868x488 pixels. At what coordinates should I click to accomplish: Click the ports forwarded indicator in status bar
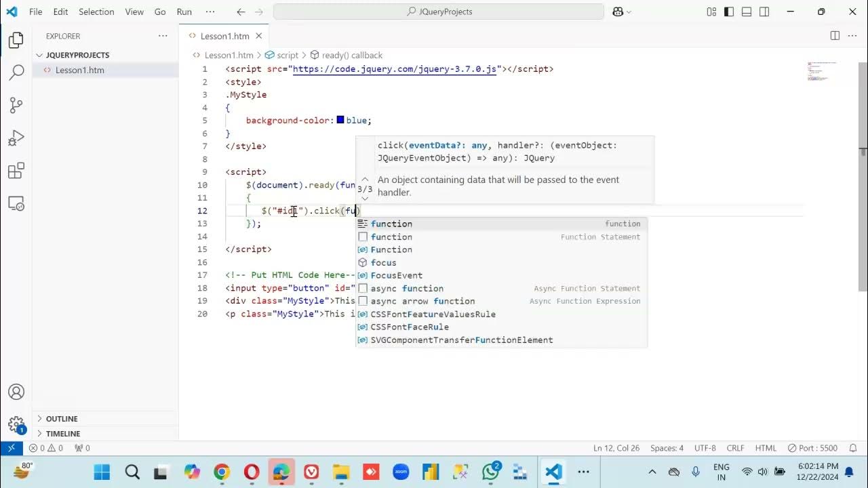tap(82, 448)
